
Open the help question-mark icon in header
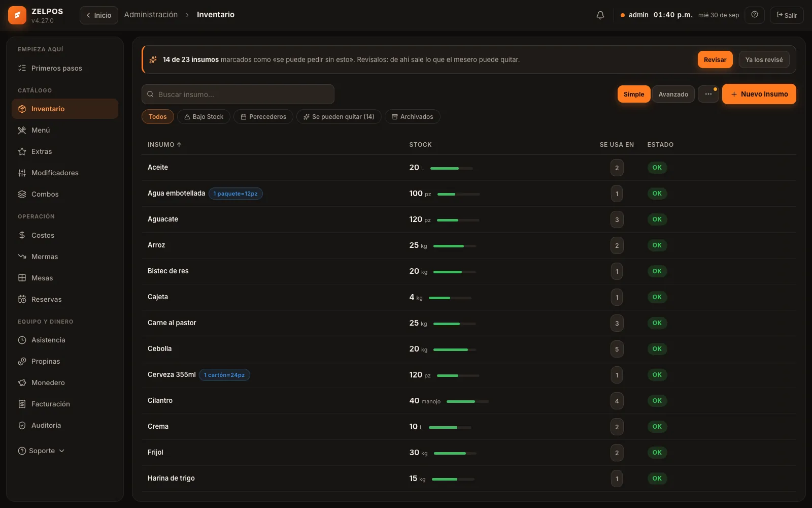click(x=755, y=15)
